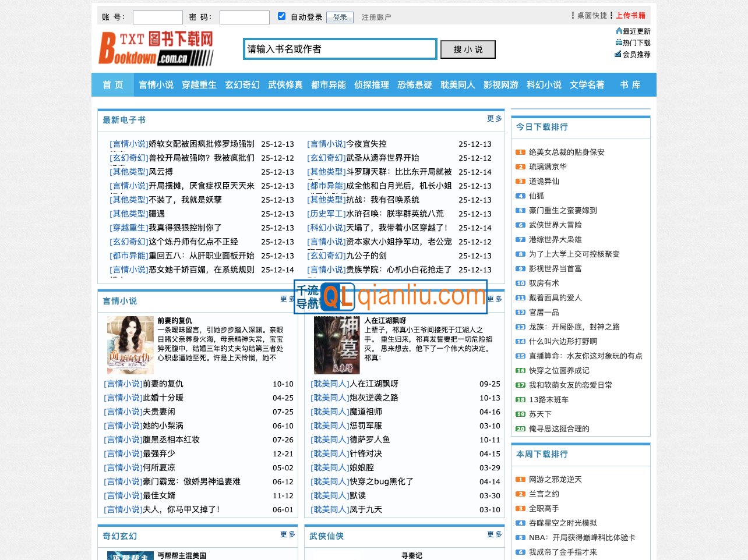The height and width of the screenshot is (560, 748).
Task: Click the Bookdown site logo
Action: click(154, 48)
